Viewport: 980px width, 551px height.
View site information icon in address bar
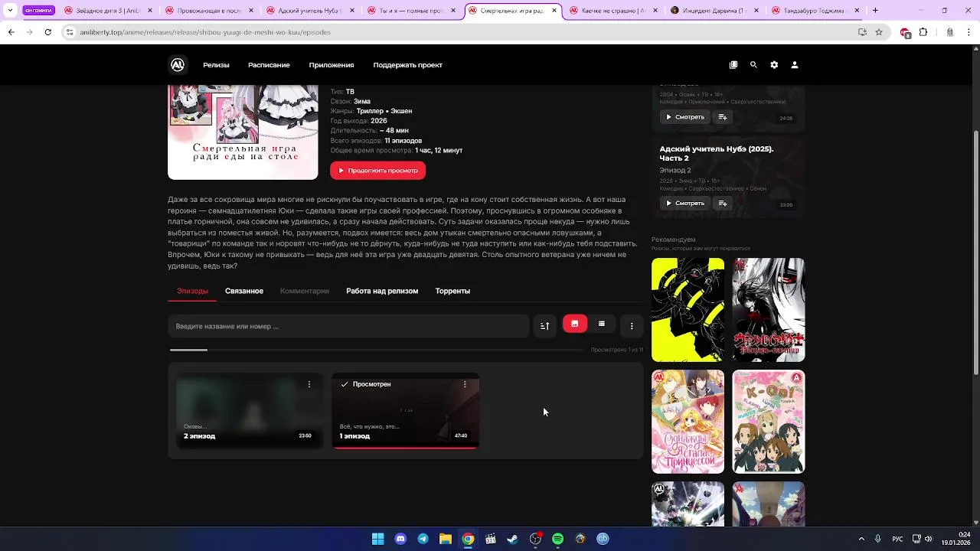tap(70, 32)
